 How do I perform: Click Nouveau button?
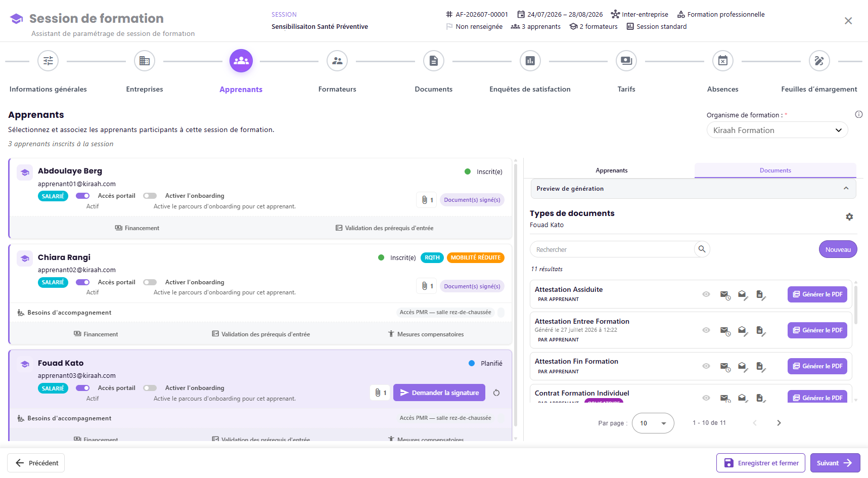click(838, 249)
